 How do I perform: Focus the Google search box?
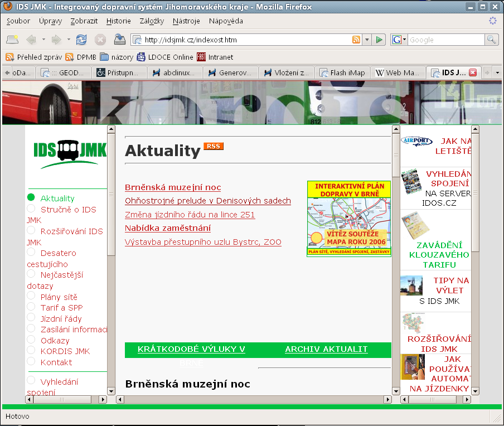click(x=446, y=40)
